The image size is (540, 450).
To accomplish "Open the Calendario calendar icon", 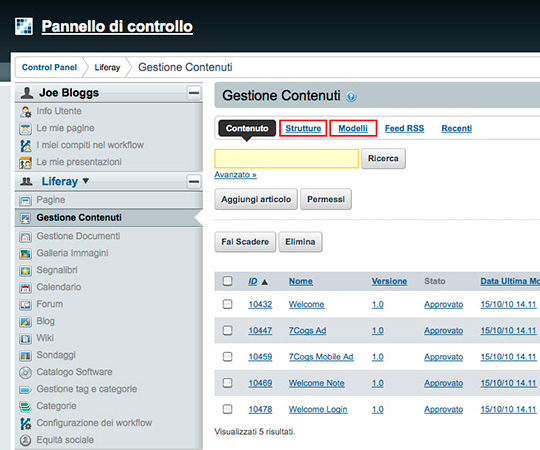I will tap(25, 288).
